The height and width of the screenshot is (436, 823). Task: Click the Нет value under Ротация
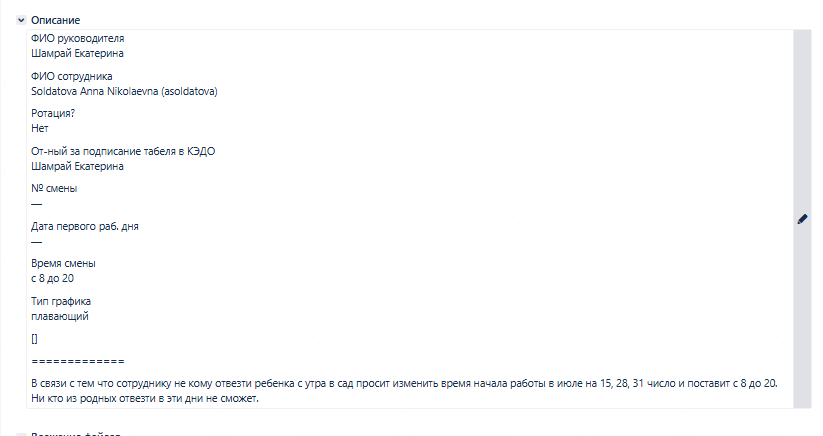click(x=40, y=129)
